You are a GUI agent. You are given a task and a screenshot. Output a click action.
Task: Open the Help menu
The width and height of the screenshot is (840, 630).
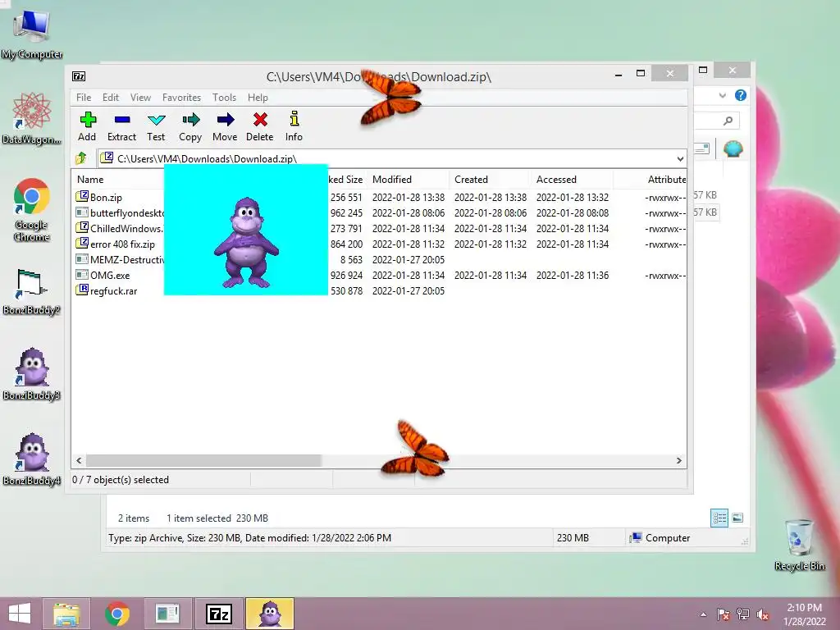(x=258, y=98)
